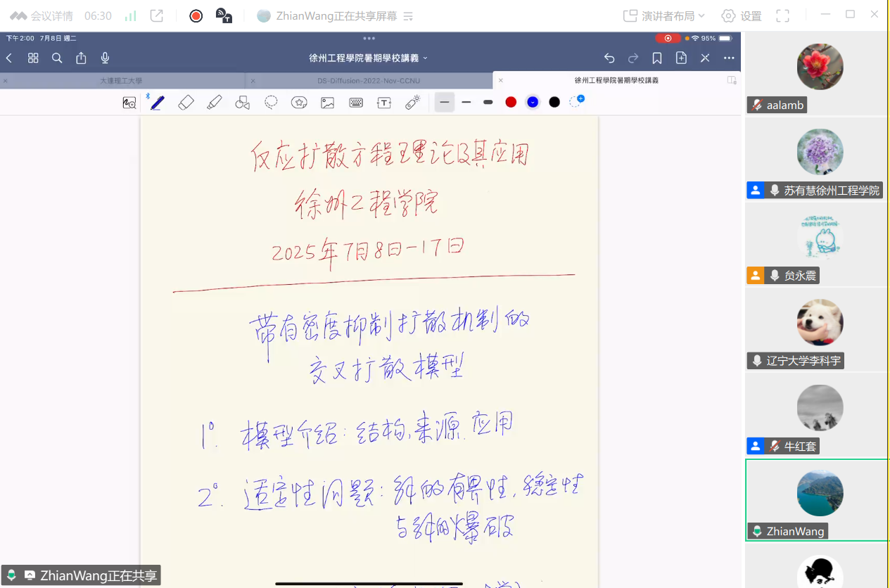Select the Text box tool
This screenshot has width=890, height=588.
pyautogui.click(x=384, y=103)
